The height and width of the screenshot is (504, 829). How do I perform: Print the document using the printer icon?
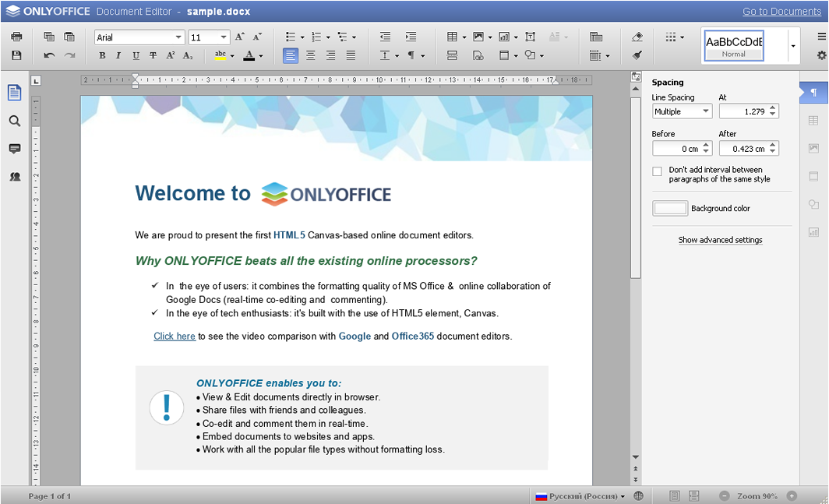click(16, 37)
